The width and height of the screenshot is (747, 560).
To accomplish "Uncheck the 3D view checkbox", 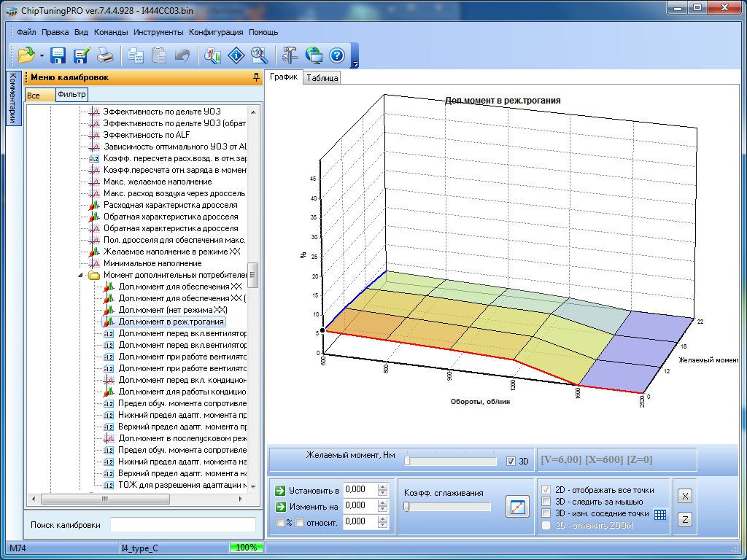I will [511, 461].
